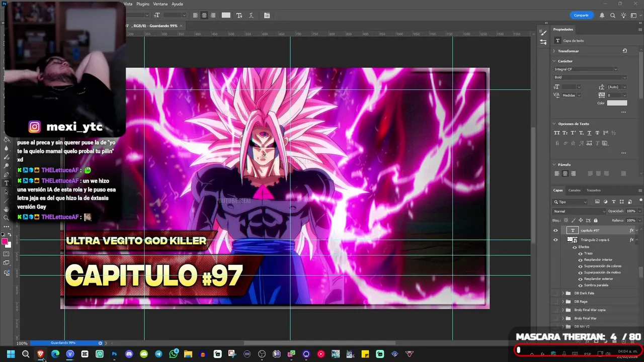This screenshot has height=362, width=644.
Task: Lock all padlock icon
Action: pos(596,220)
